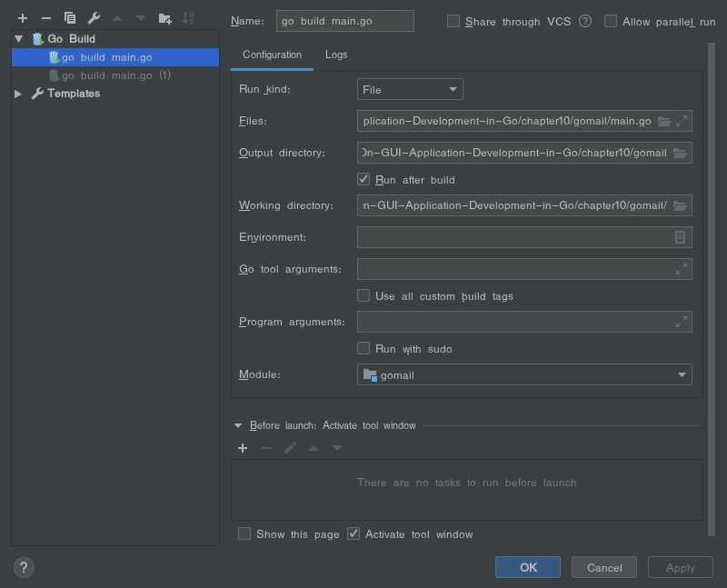Select go build main.go (1) configuration
This screenshot has height=588, width=727.
[115, 75]
